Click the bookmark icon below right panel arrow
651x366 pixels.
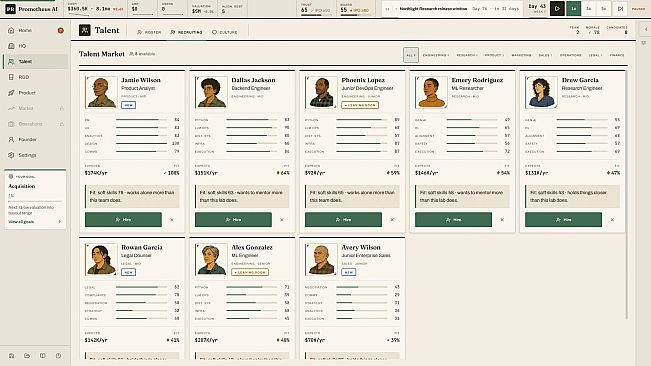pos(644,43)
